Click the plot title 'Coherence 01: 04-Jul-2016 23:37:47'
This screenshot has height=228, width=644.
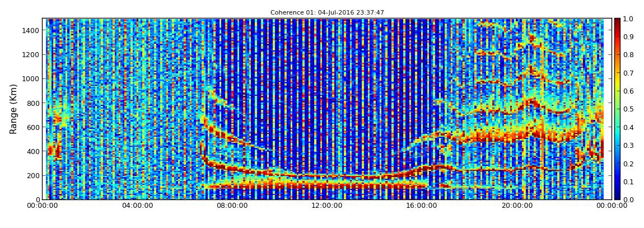coord(328,13)
